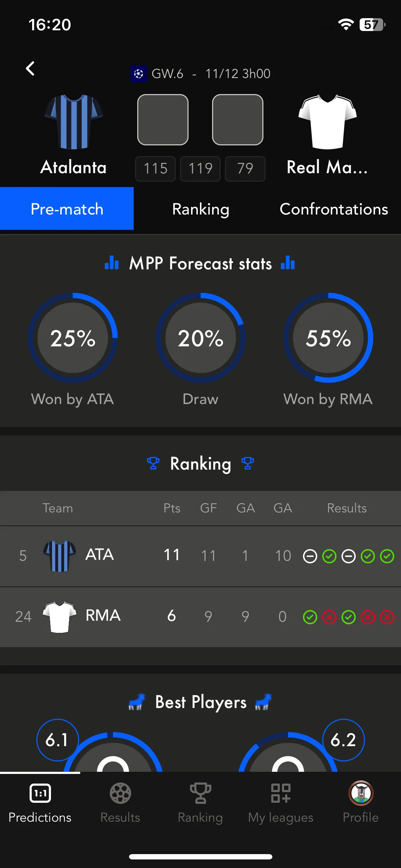The image size is (401, 868).
Task: Tap the Champions League competition icon
Action: pos(139,74)
